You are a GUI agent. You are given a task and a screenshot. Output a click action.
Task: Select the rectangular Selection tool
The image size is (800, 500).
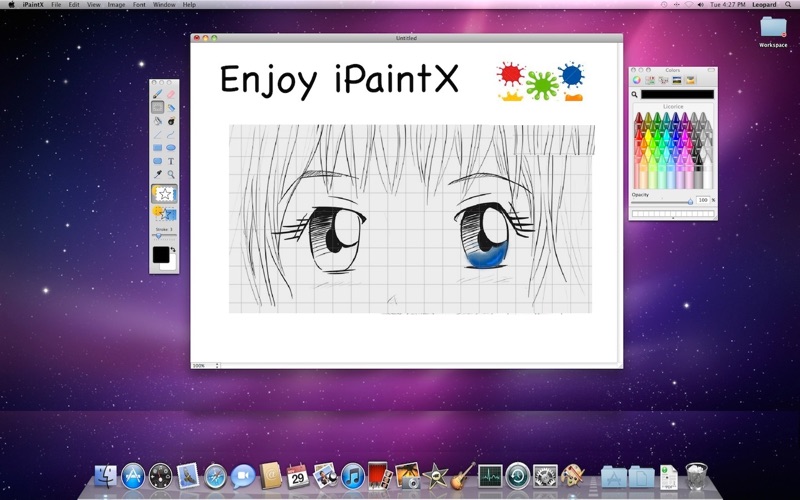coord(158,107)
